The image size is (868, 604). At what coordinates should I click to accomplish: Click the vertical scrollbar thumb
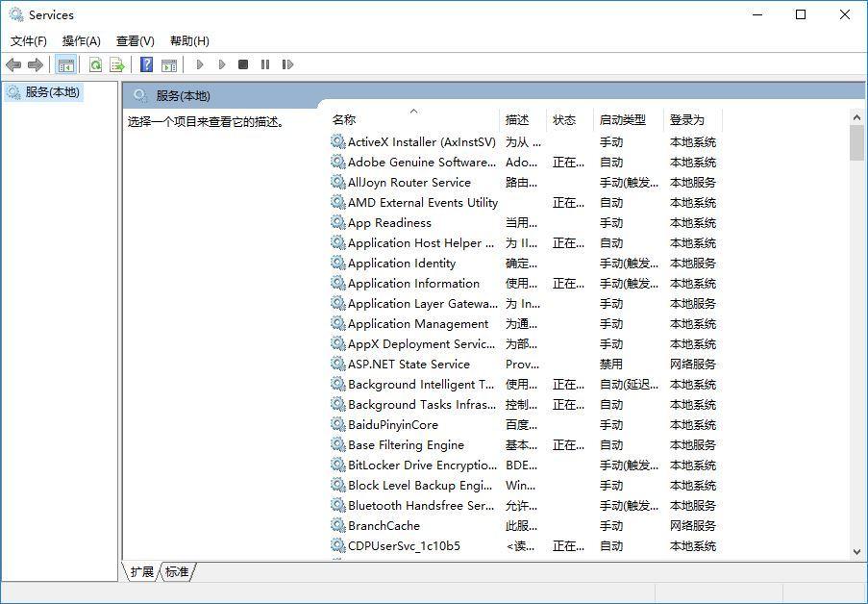coord(856,143)
